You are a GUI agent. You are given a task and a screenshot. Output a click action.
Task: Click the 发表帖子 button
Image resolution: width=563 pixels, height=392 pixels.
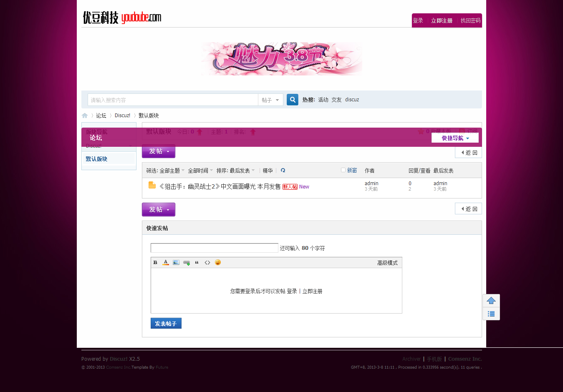pyautogui.click(x=166, y=323)
